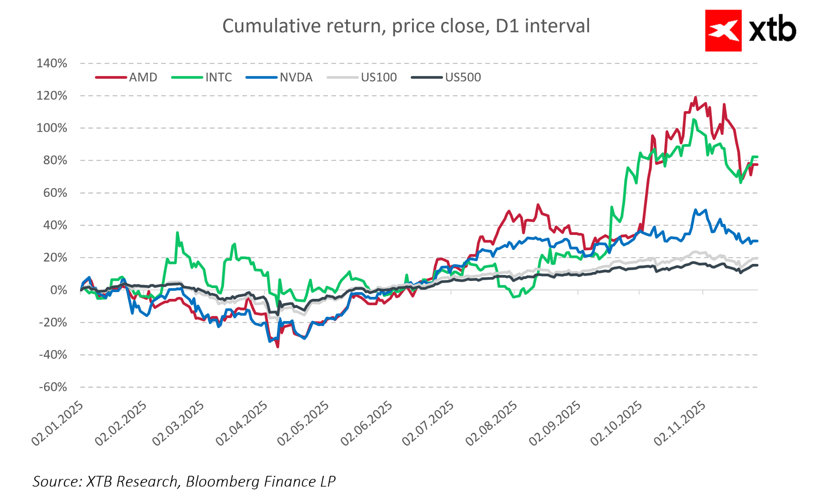Viewport: 813px width, 504px height.
Task: Click the red xtb logo icon
Action: [723, 31]
